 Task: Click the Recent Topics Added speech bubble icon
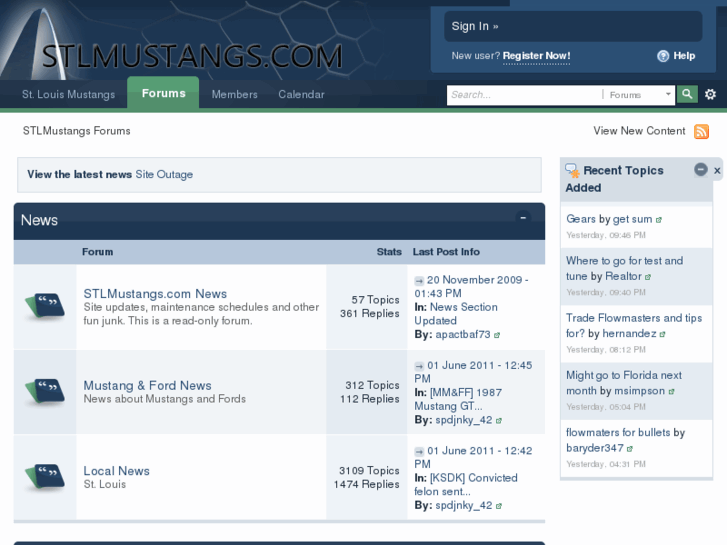point(572,171)
